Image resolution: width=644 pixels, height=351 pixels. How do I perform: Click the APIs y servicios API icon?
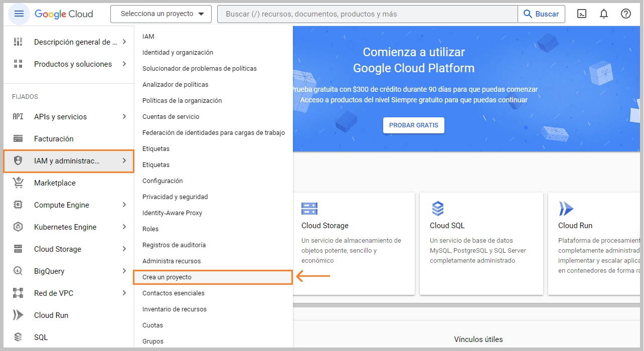18,117
